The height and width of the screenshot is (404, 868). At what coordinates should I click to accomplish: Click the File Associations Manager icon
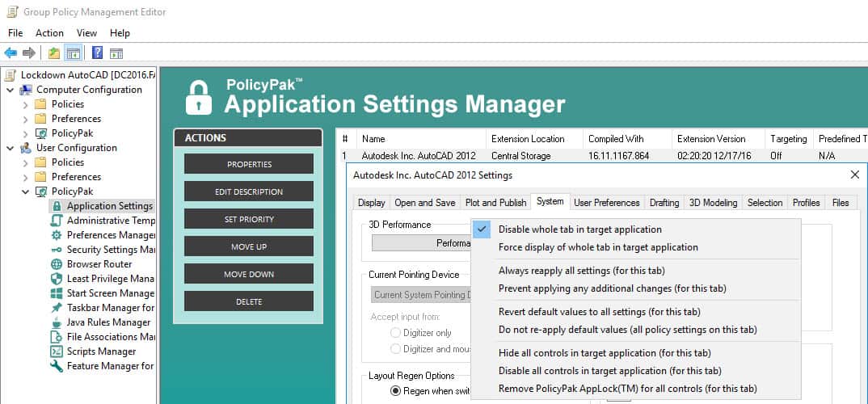pyautogui.click(x=57, y=336)
